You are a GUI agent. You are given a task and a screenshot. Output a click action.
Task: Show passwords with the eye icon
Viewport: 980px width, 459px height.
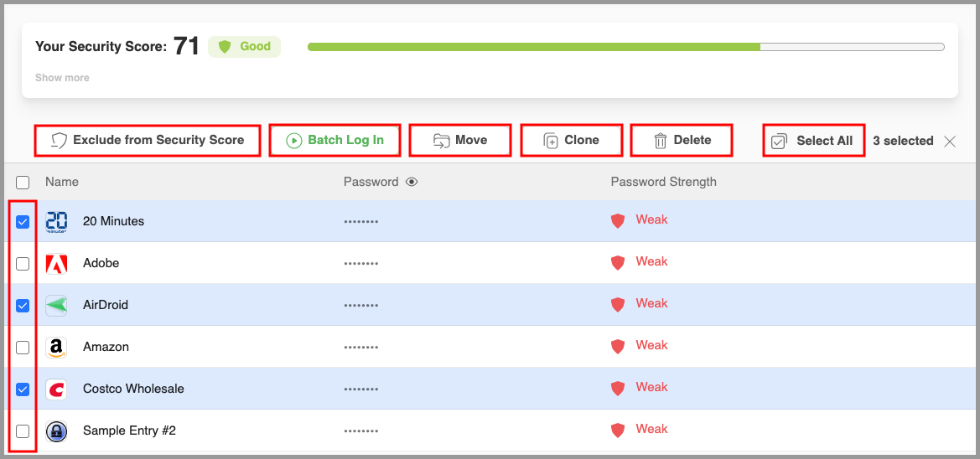412,183
